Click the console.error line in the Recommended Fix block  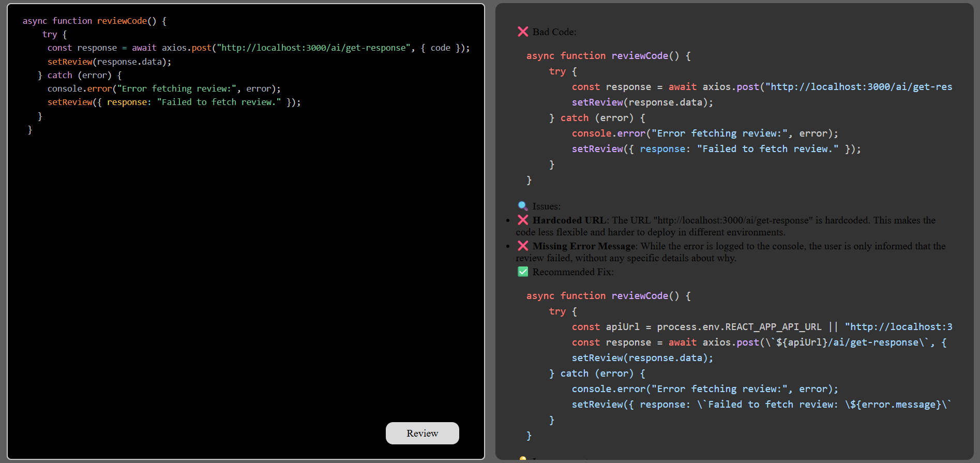(705, 389)
